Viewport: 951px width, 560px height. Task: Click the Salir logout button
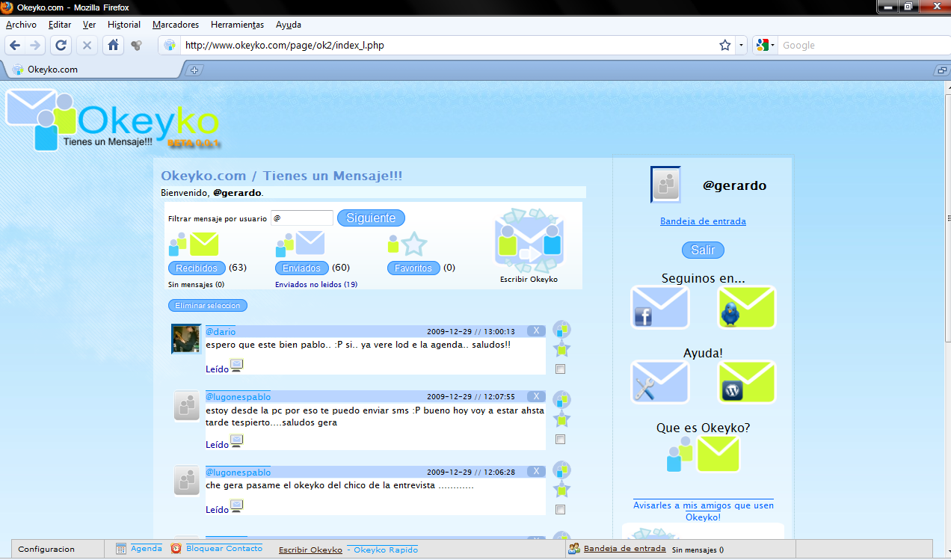[703, 250]
